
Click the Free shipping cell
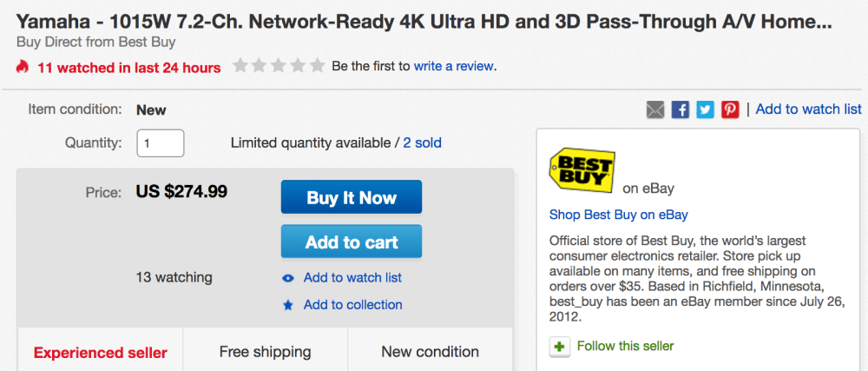[265, 352]
